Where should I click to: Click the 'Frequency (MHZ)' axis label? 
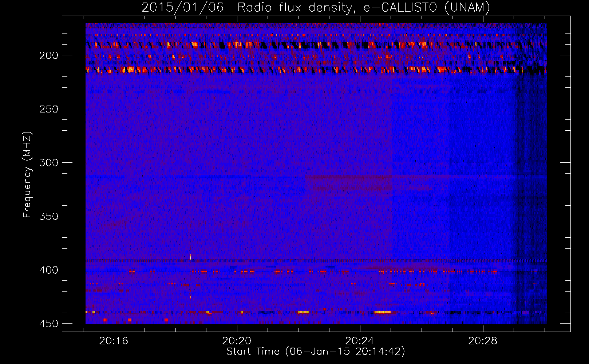(x=27, y=174)
